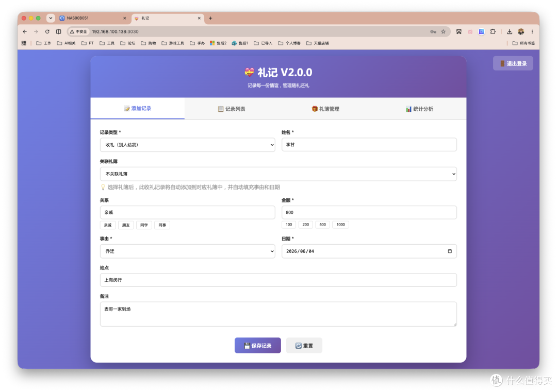Open the 售后1 bookmark
This screenshot has width=557, height=392.
point(240,43)
